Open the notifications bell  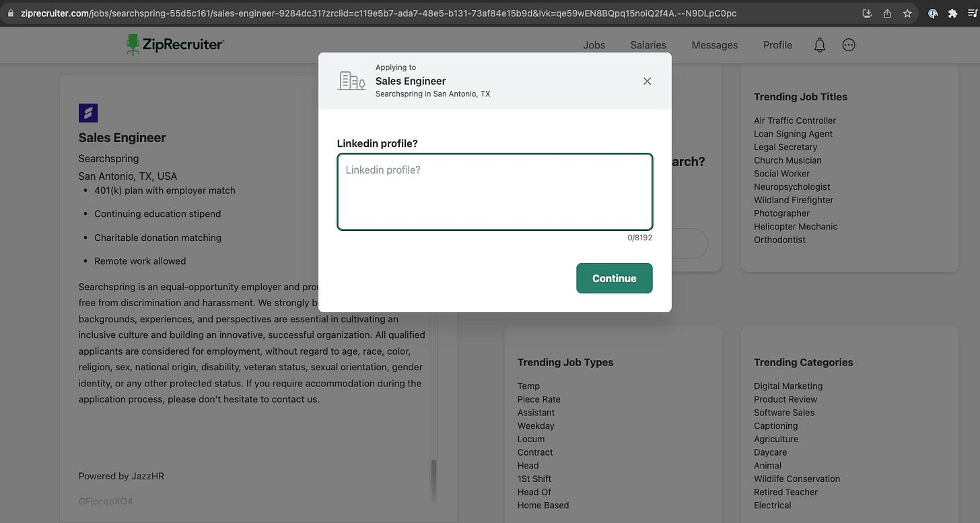click(819, 45)
